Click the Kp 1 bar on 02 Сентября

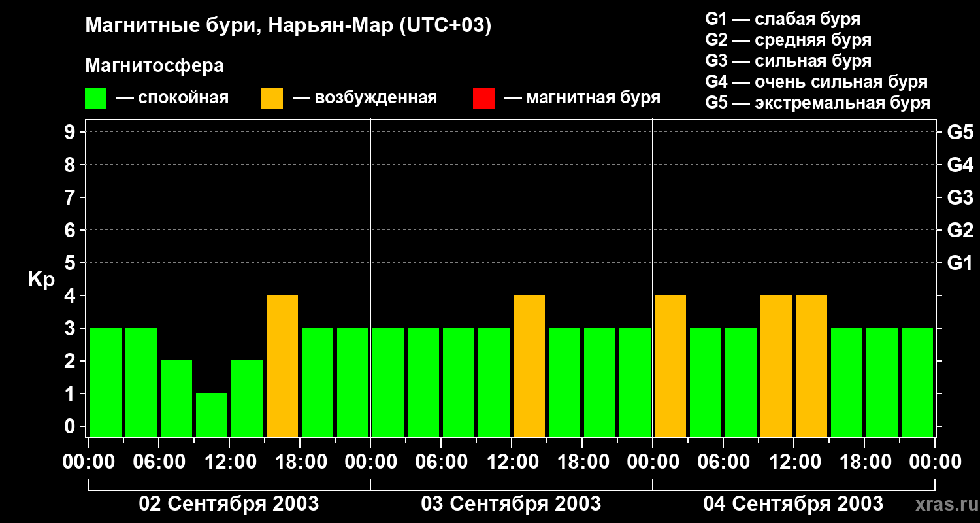[x=212, y=414]
